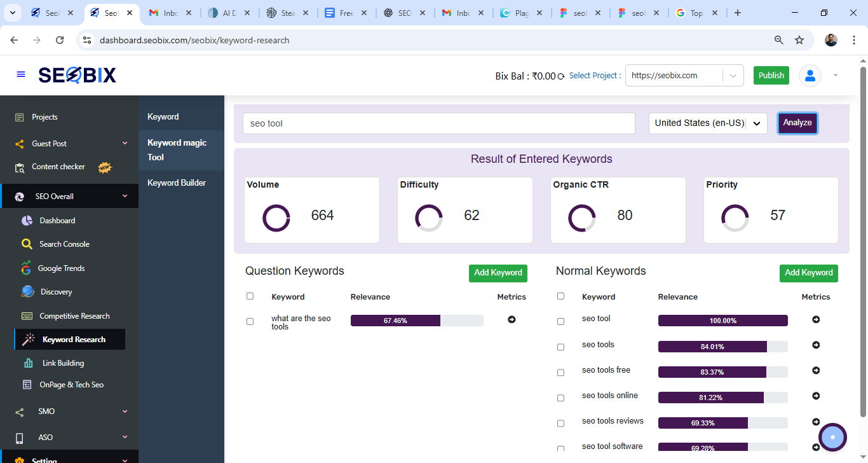Open the user profile avatar icon

tap(810, 76)
